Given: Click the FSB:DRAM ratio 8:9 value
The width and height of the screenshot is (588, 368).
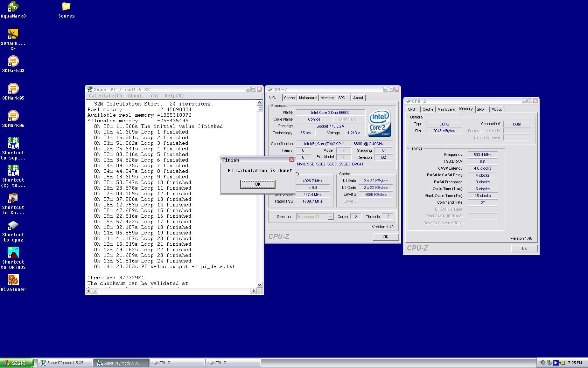Looking at the screenshot, I should pos(483,162).
